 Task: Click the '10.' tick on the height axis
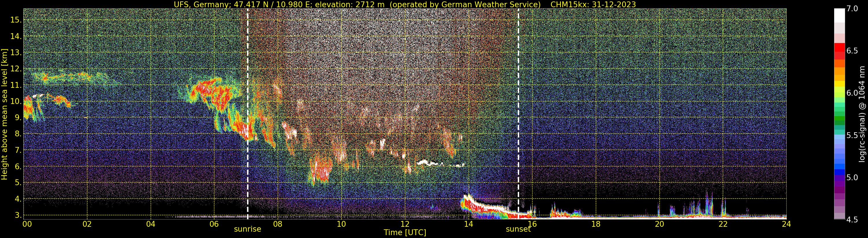click(x=16, y=101)
